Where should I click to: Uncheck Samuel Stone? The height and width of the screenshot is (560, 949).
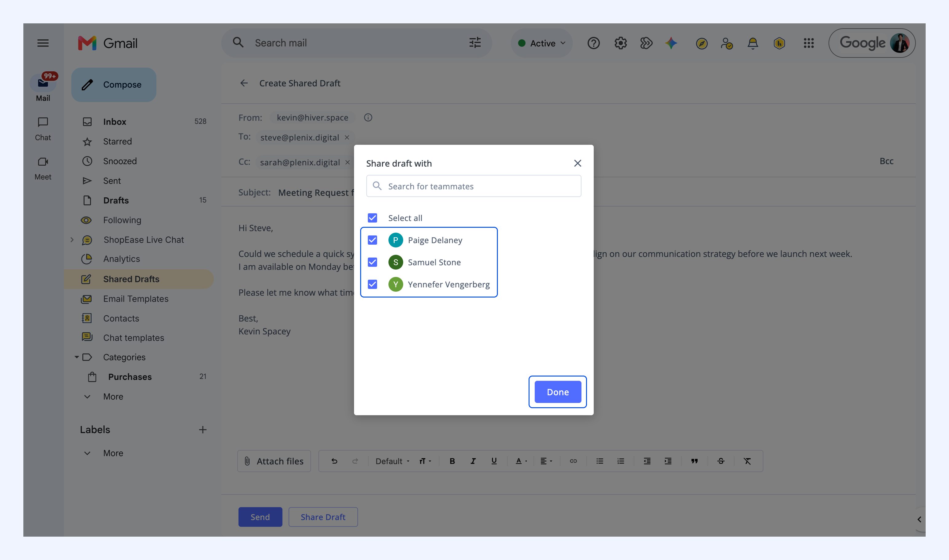[372, 262]
